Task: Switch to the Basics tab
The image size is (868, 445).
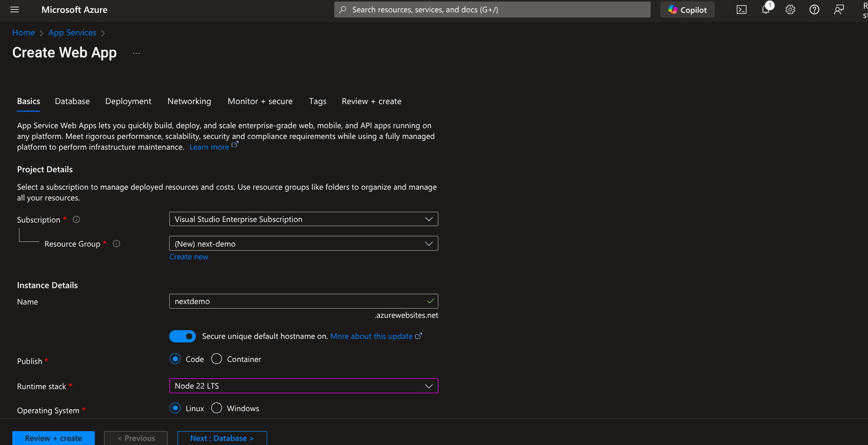Action: 29,102
